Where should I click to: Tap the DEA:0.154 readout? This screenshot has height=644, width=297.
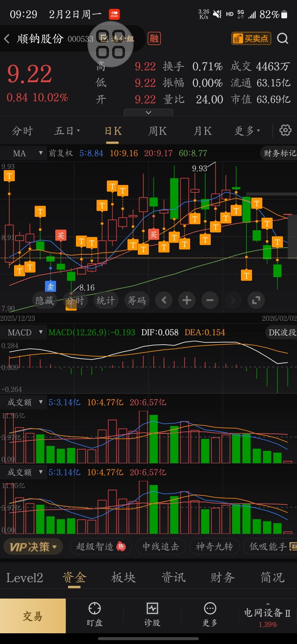point(205,332)
